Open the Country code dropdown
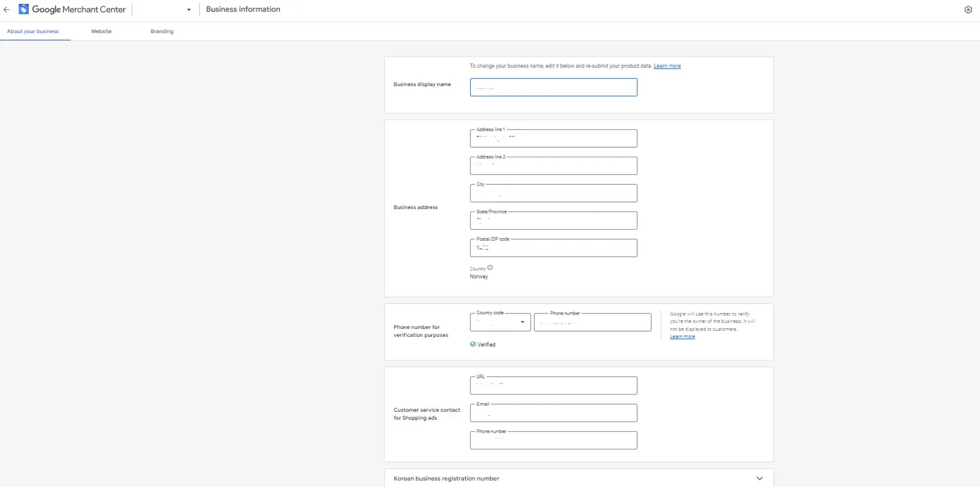Viewport: 980px width, 487px height. tap(500, 322)
